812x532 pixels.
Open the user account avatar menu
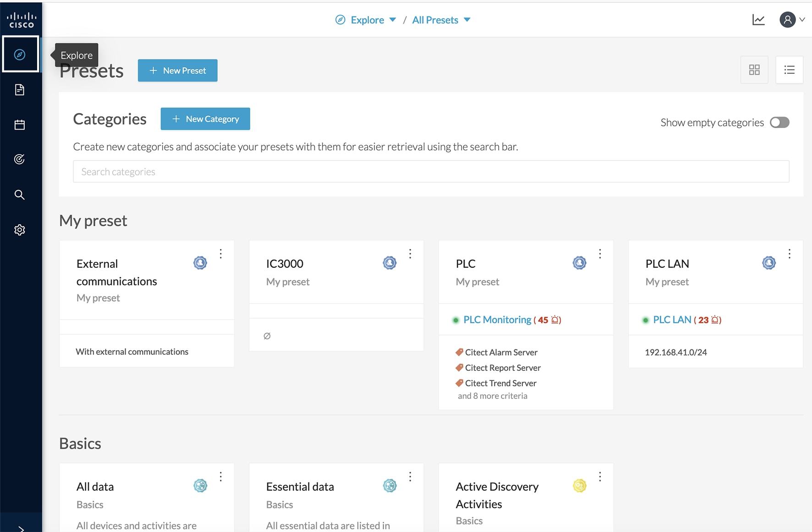pos(792,20)
